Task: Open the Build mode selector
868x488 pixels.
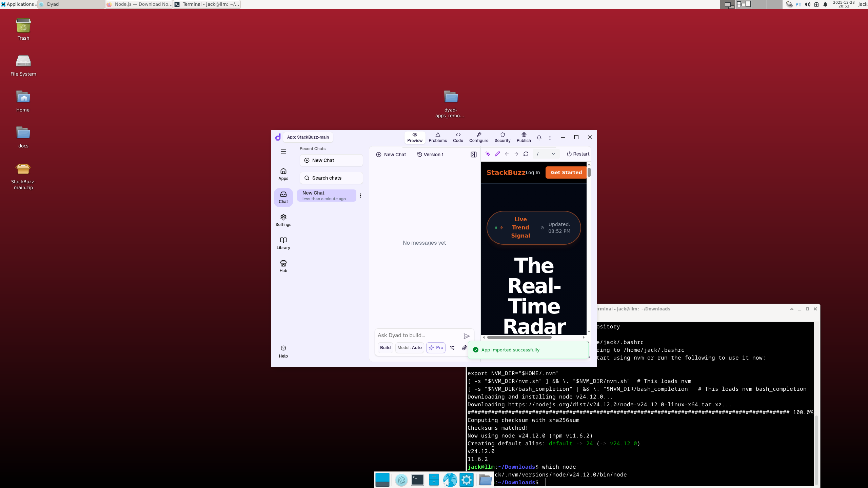Action: pyautogui.click(x=385, y=348)
